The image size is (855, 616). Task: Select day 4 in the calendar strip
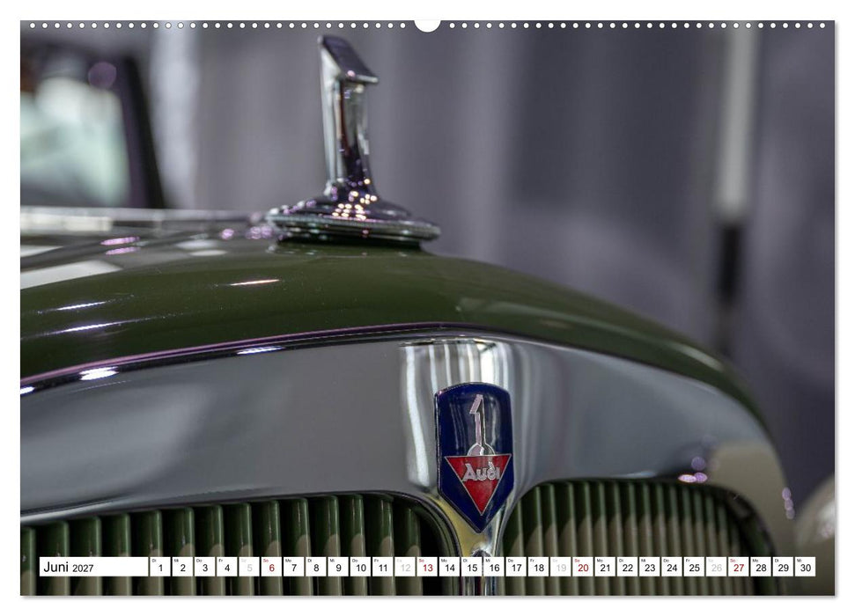[x=227, y=567]
